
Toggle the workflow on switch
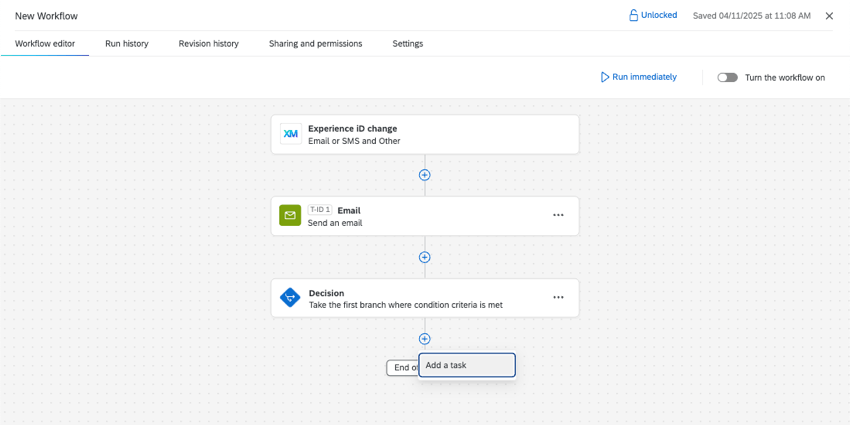coord(727,77)
